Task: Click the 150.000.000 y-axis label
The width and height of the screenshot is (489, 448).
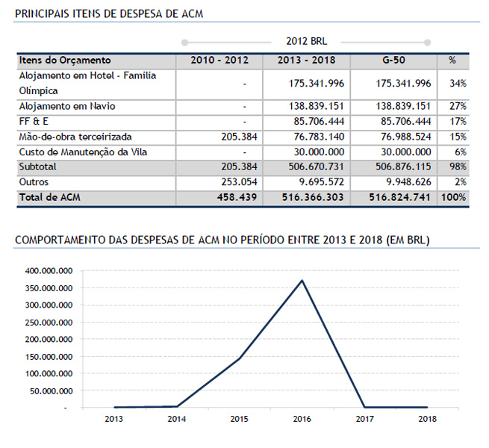Action: (49, 357)
